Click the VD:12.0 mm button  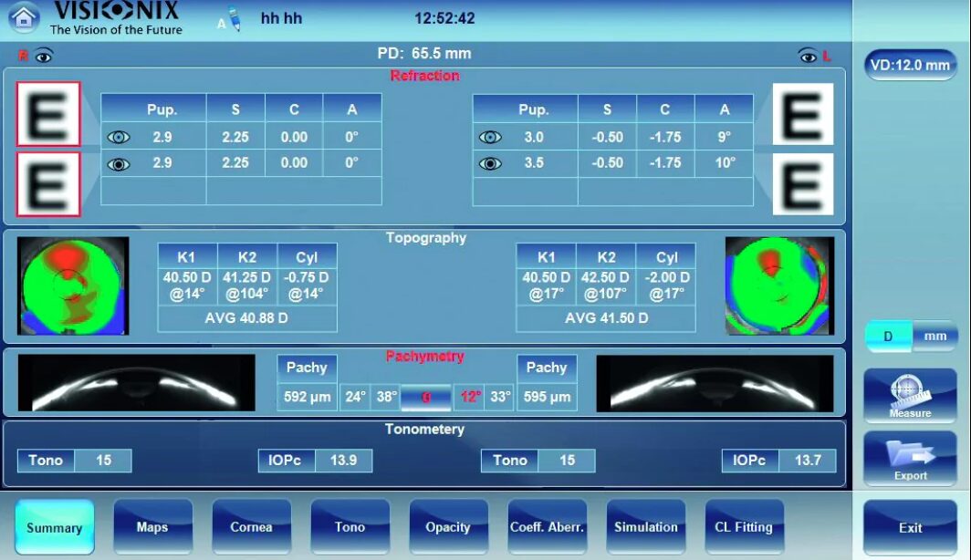click(x=910, y=66)
